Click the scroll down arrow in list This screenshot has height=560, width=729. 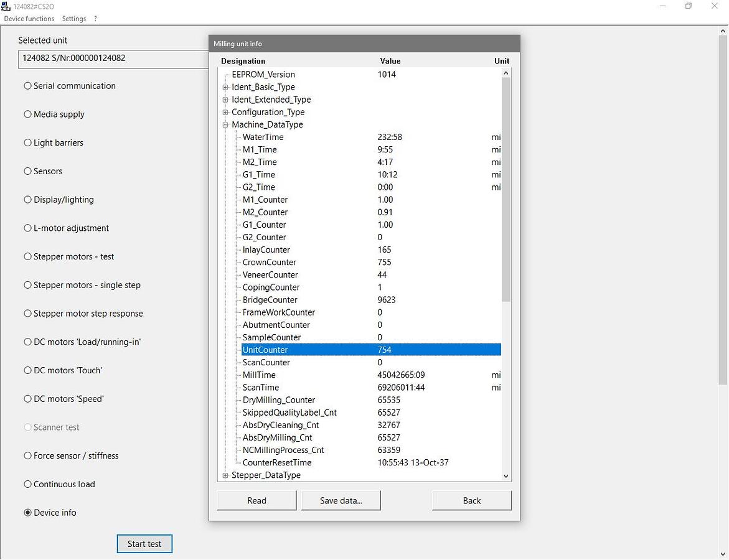[506, 476]
